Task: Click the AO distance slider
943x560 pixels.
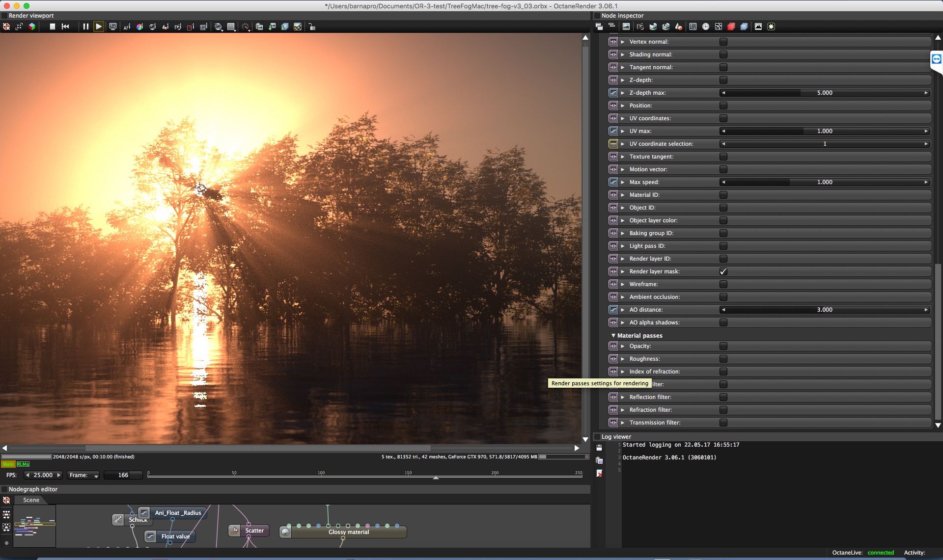Action: 825,310
